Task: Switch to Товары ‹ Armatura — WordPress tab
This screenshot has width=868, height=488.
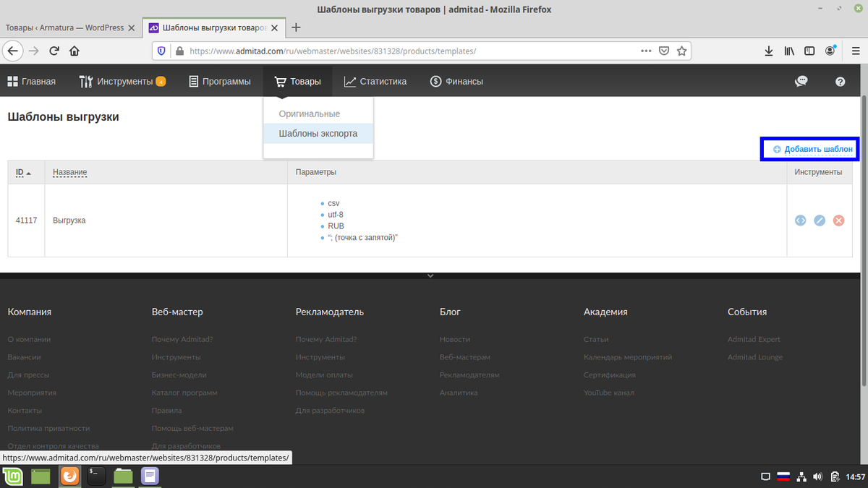Action: click(x=64, y=27)
